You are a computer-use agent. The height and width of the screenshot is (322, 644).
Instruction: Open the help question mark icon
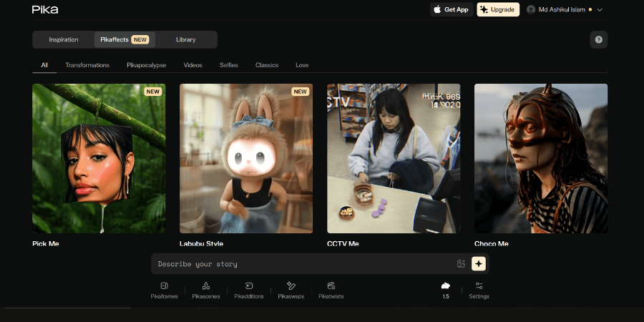tap(598, 40)
